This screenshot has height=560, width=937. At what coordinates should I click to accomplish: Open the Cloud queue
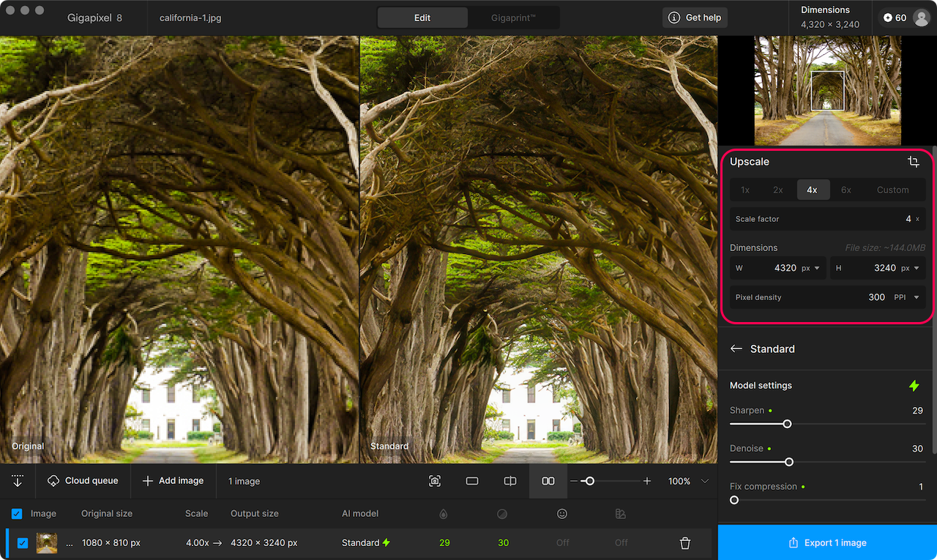pos(83,481)
